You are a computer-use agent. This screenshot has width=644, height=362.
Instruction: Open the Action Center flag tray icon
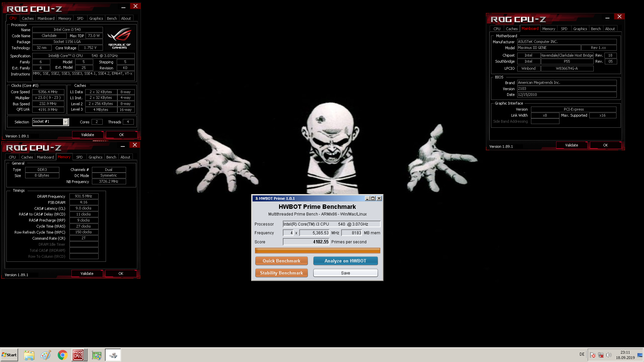[593, 355]
